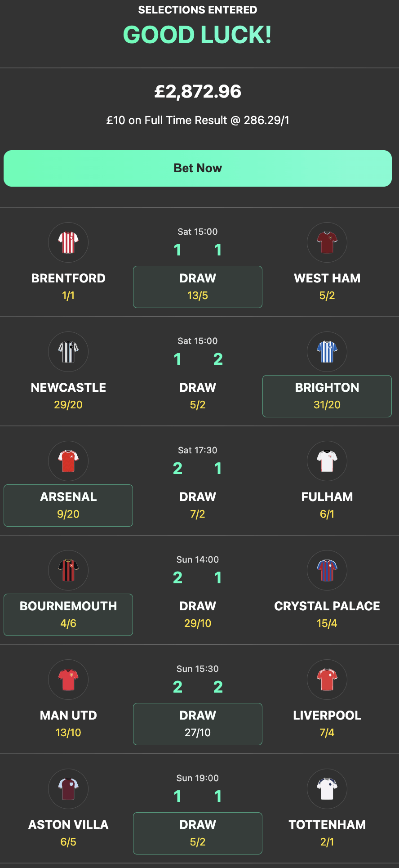399x868 pixels.
Task: Click the Brentford shirt icon
Action: [x=68, y=242]
